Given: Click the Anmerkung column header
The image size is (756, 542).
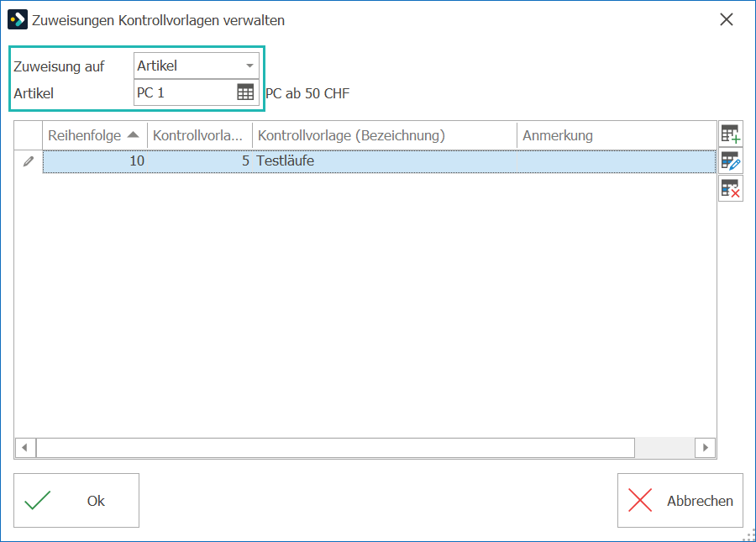Looking at the screenshot, I should click(617, 135).
